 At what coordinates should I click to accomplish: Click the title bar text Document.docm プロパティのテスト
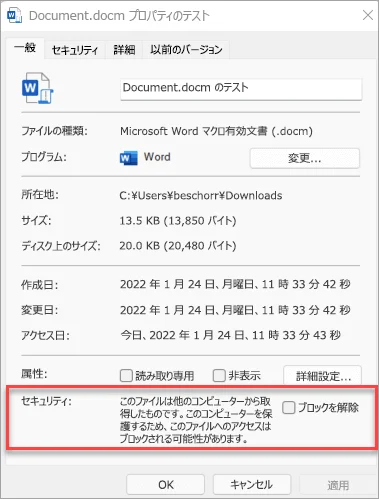(119, 16)
